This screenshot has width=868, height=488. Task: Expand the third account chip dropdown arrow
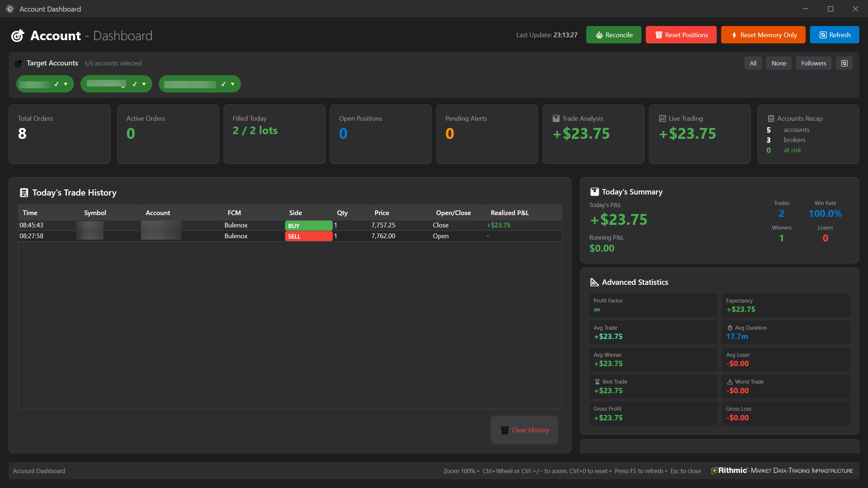click(x=233, y=84)
